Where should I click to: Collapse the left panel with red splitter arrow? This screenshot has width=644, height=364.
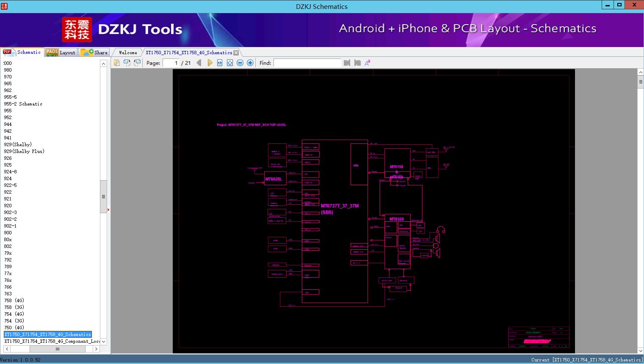tap(108, 210)
